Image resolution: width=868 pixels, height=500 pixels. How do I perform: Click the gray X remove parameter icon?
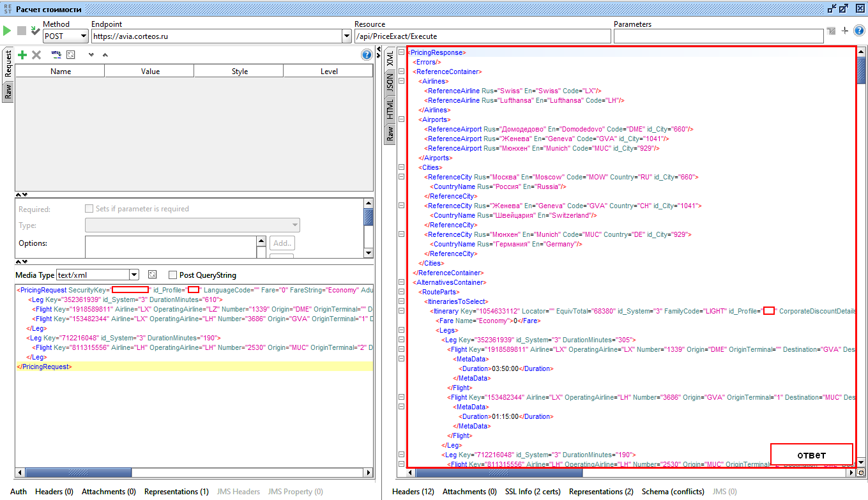tap(36, 56)
